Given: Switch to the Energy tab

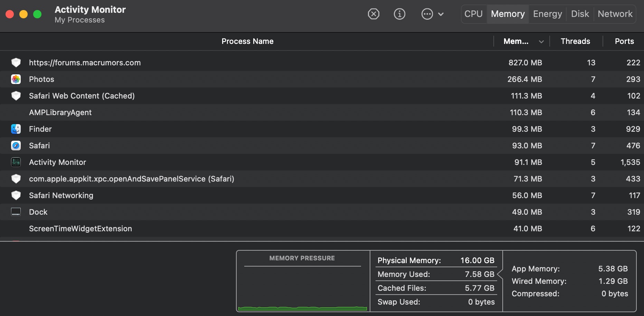Looking at the screenshot, I should pos(547,14).
